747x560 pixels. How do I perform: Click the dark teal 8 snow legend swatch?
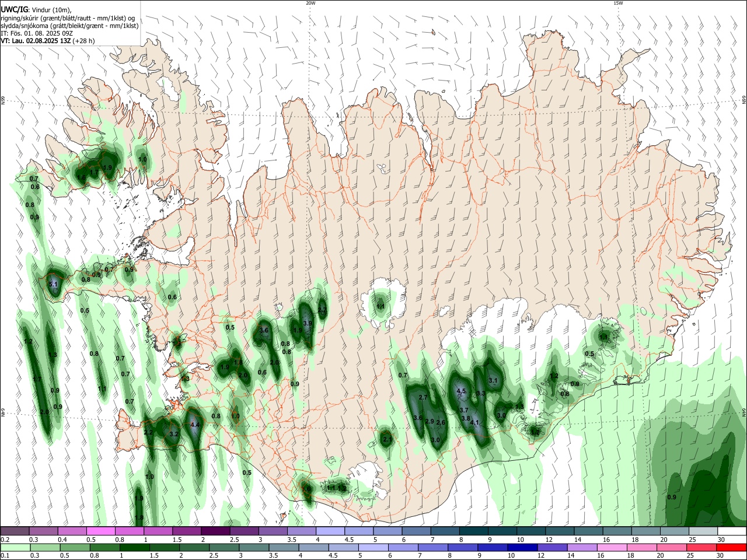click(x=474, y=531)
